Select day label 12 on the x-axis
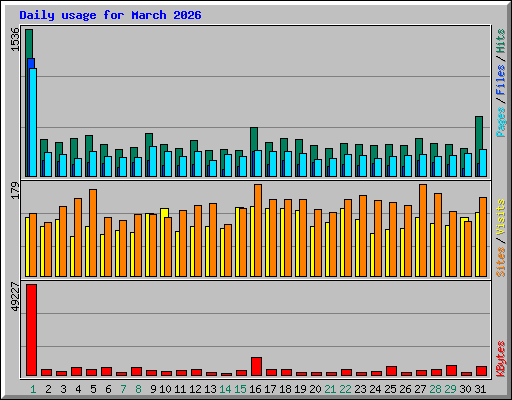 click(195, 389)
